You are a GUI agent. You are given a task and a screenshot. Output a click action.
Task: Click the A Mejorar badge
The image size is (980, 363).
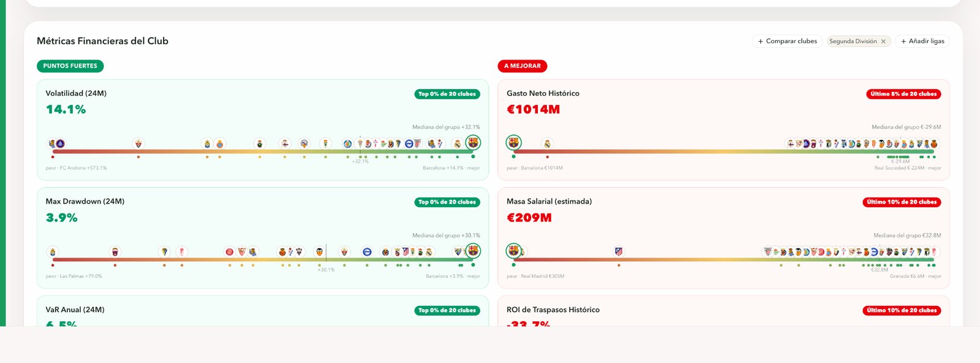522,66
